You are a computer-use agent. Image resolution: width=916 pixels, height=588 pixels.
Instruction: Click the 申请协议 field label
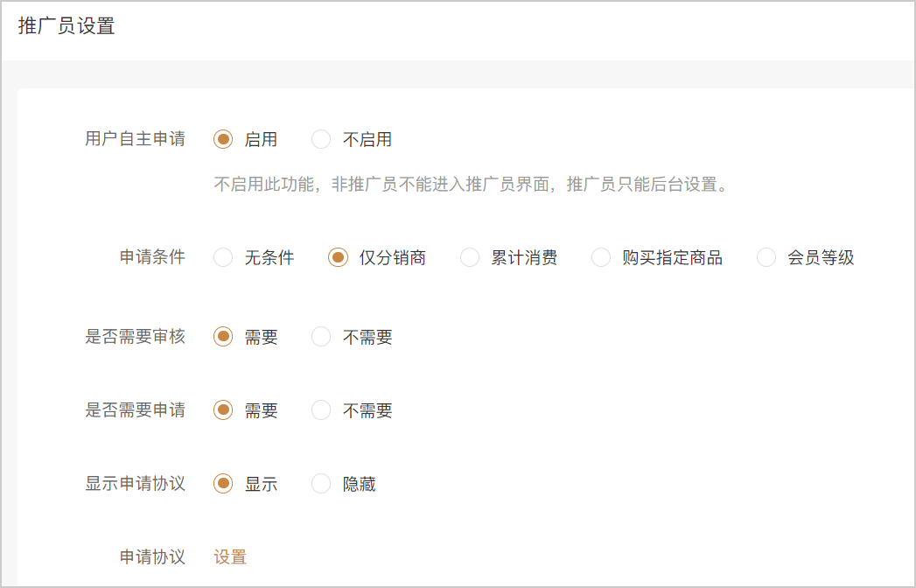point(152,557)
